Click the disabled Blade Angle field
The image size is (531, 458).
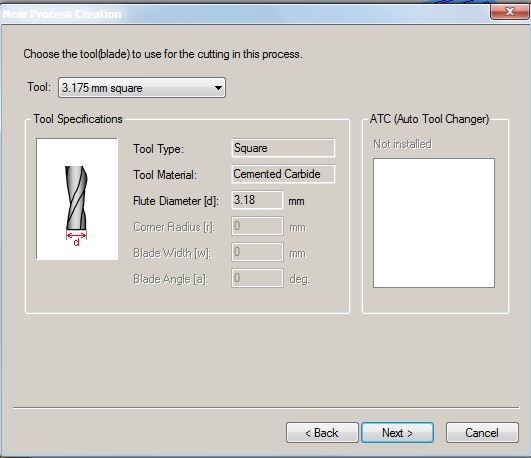click(257, 278)
